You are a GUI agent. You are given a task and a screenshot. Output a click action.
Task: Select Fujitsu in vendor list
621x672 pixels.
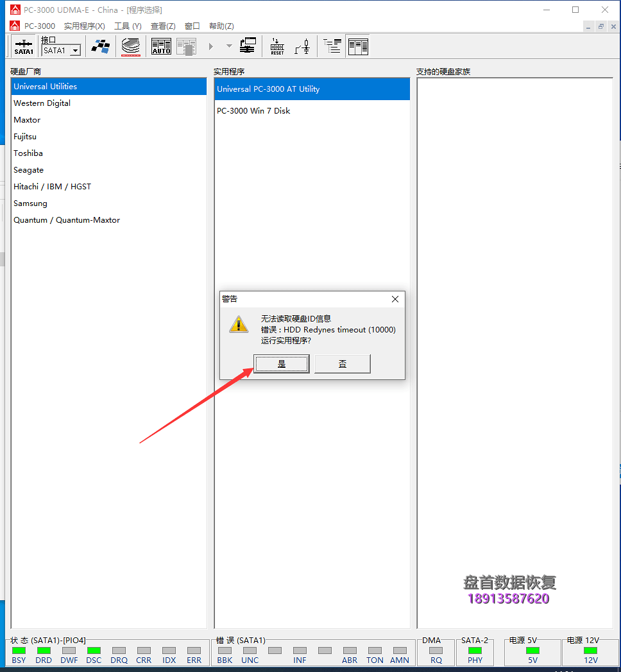coord(109,137)
